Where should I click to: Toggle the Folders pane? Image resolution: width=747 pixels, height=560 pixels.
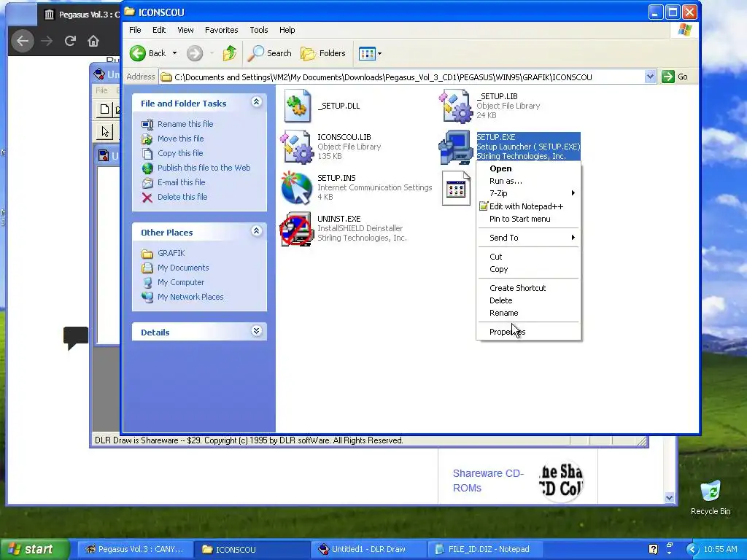323,53
